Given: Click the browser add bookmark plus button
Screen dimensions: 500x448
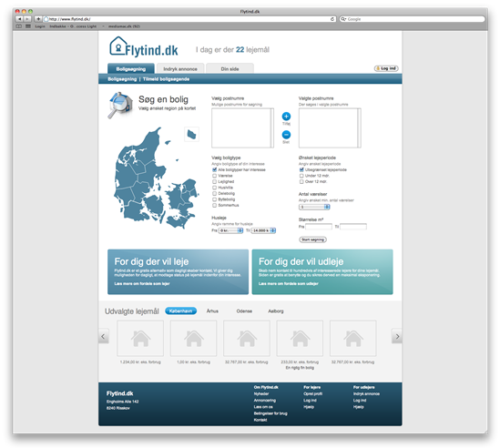Looking at the screenshot, I should click(x=38, y=19).
